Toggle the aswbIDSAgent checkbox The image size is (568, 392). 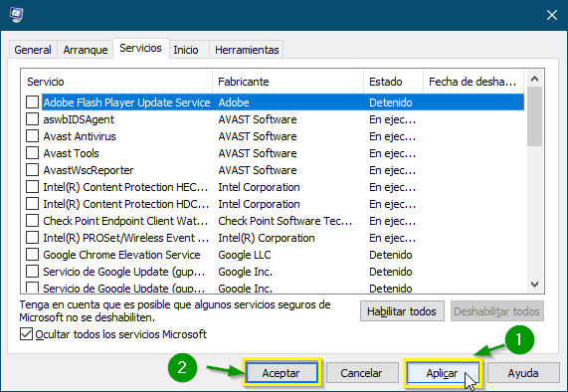point(32,118)
